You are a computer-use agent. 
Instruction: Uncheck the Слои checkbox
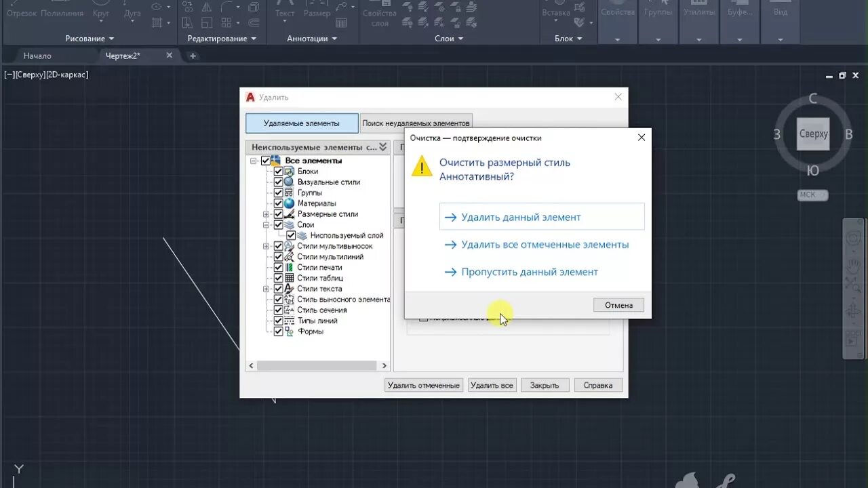coord(278,224)
